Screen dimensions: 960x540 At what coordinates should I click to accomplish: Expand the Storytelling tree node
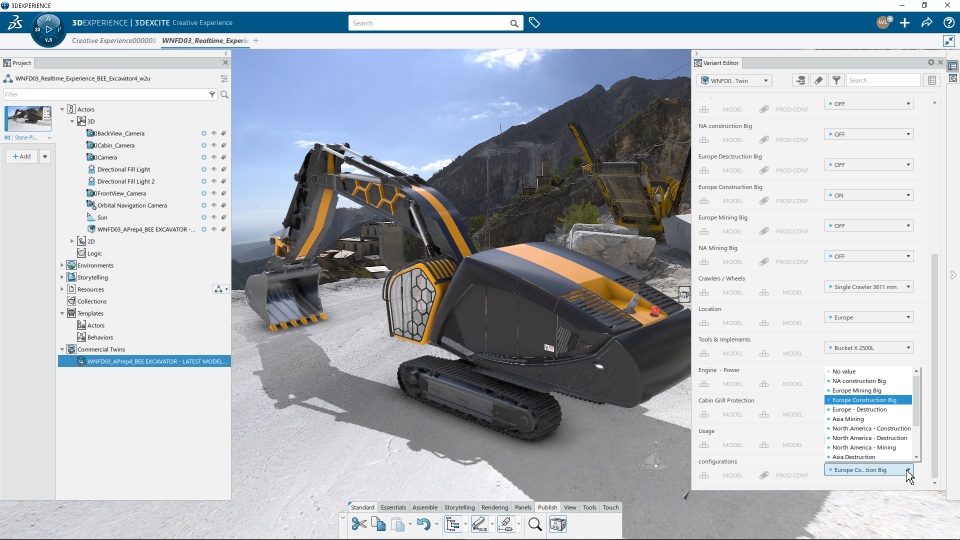pos(62,277)
